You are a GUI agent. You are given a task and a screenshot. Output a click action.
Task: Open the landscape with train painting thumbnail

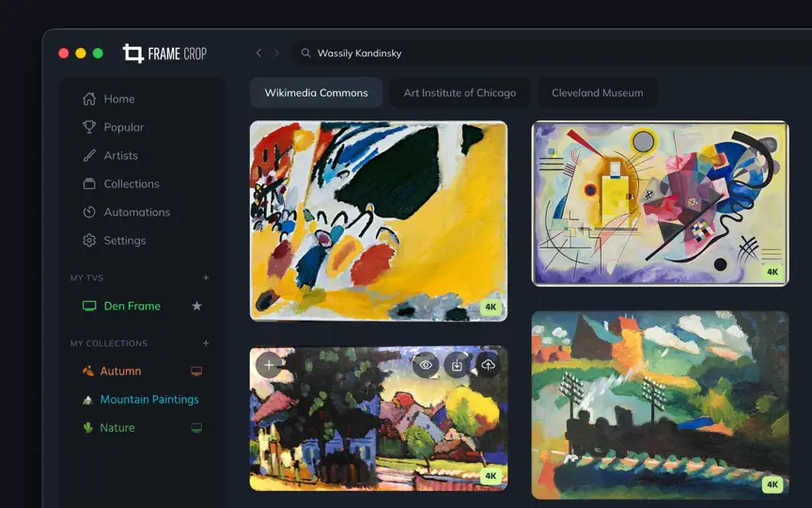[x=661, y=405]
